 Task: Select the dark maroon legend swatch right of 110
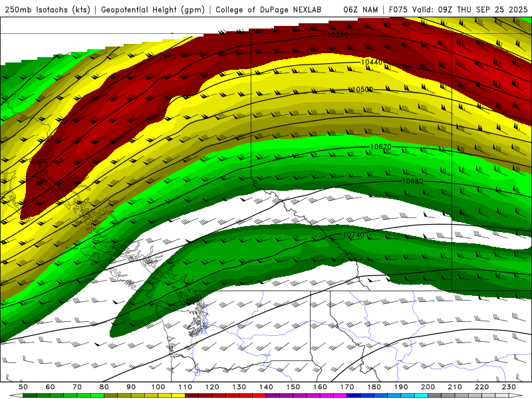pyautogui.click(x=192, y=396)
